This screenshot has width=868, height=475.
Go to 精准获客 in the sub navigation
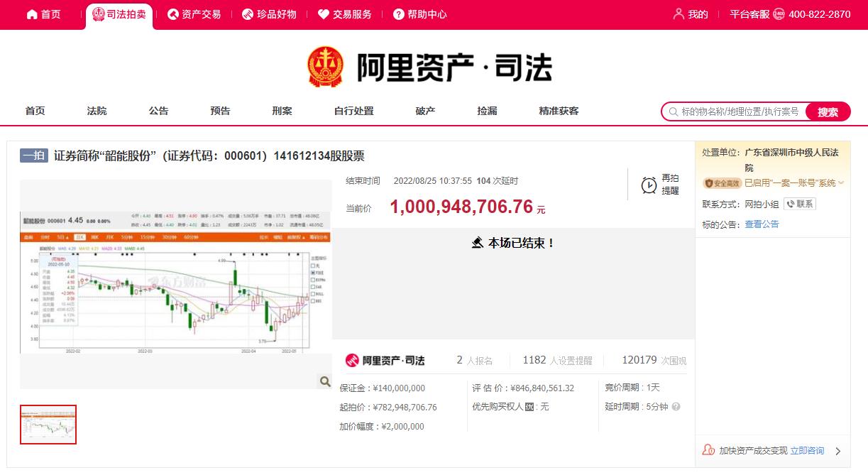(559, 111)
